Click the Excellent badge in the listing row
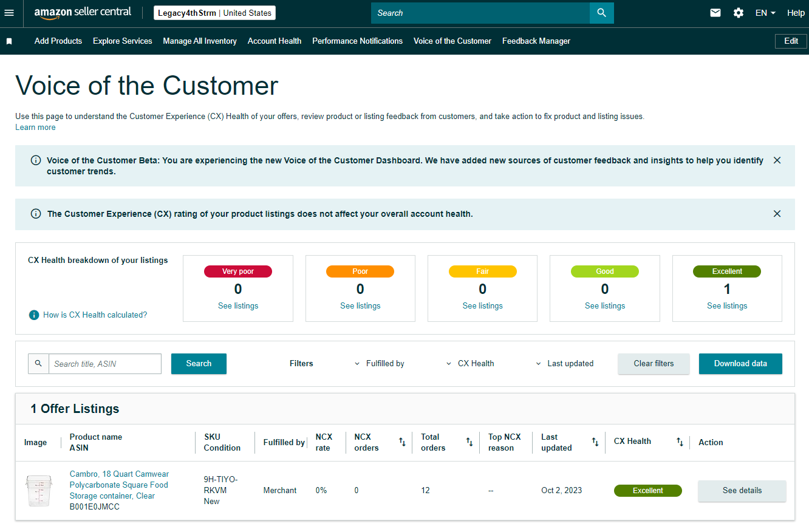Viewport: 809px width, 532px height. click(x=648, y=491)
